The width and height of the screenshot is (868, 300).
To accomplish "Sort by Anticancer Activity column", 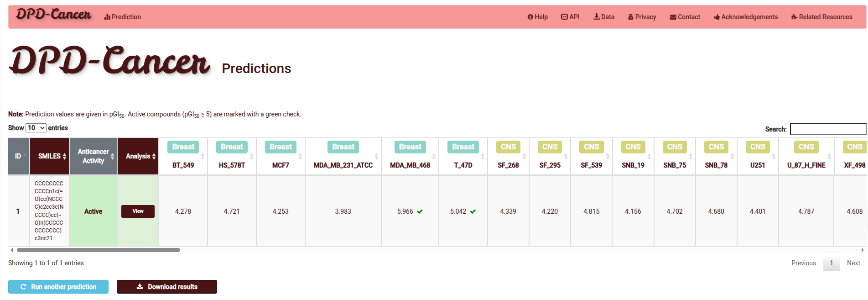I will click(x=93, y=156).
